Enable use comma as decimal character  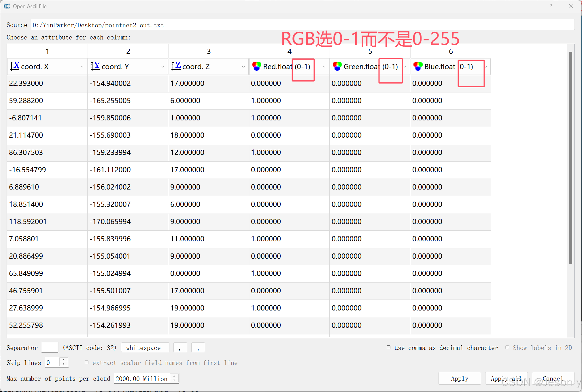(388, 347)
